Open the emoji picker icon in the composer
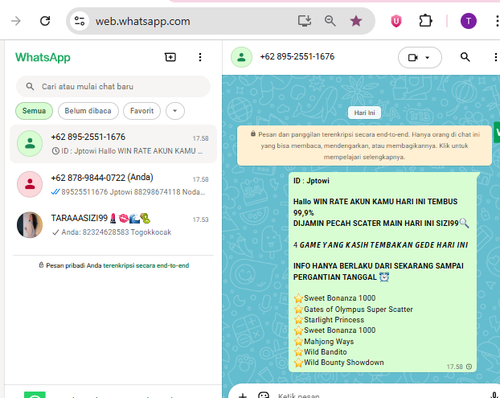The image size is (500, 398). pos(263,395)
